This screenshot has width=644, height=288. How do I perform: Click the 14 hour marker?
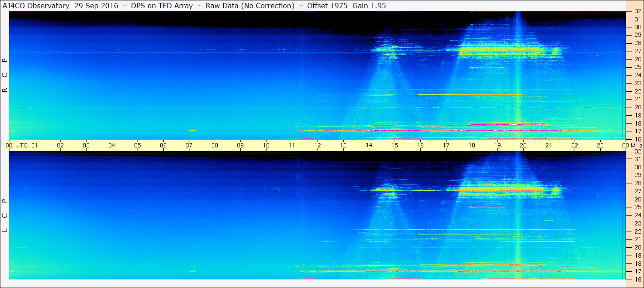tap(369, 145)
